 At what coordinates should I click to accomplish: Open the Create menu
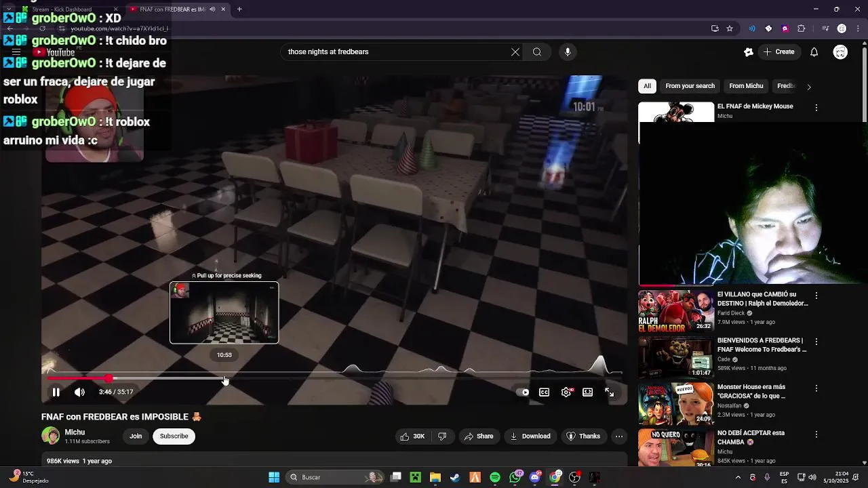pyautogui.click(x=778, y=52)
